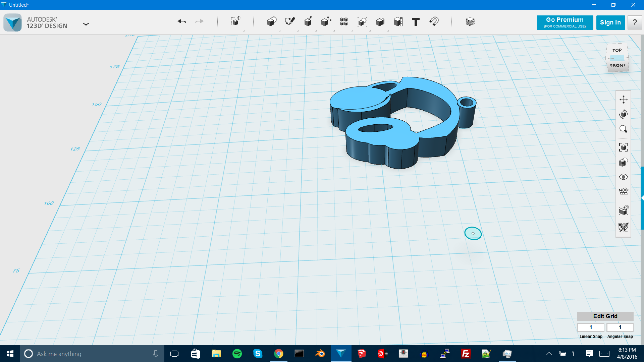Open the Linear Snap value field
The width and height of the screenshot is (644, 362).
pyautogui.click(x=591, y=327)
